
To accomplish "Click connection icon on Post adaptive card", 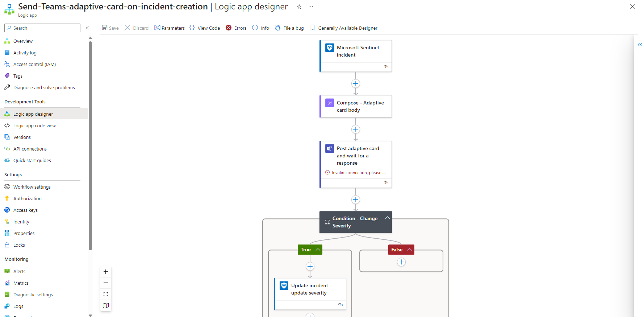I will coord(386,183).
